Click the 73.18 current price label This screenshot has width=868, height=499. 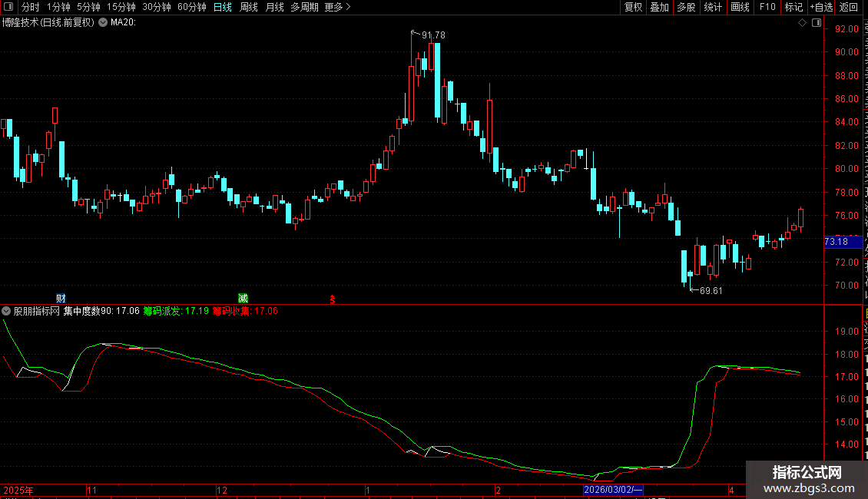pyautogui.click(x=843, y=242)
